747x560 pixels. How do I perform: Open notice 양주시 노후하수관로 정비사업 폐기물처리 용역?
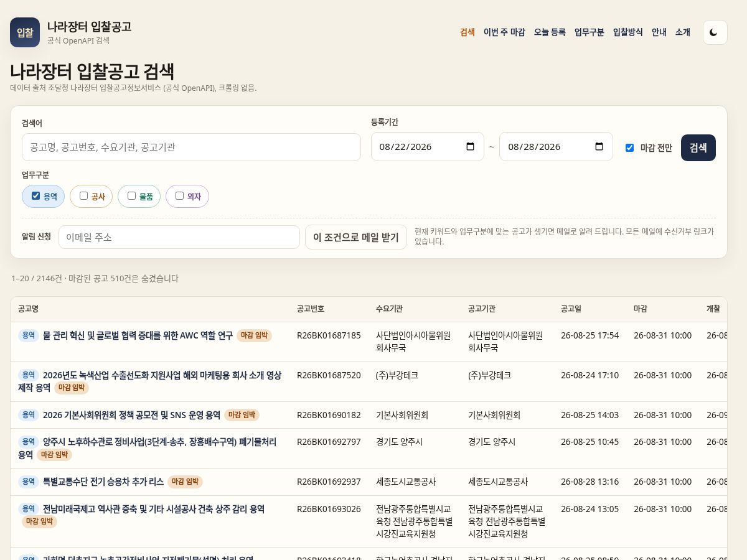pyautogui.click(x=147, y=448)
